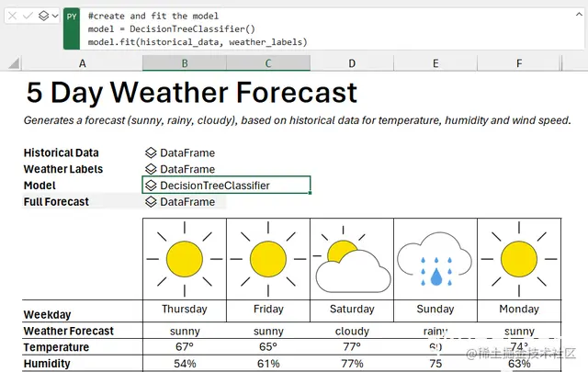Select the 63% humidity cell
This screenshot has width=588, height=372.
click(x=519, y=364)
